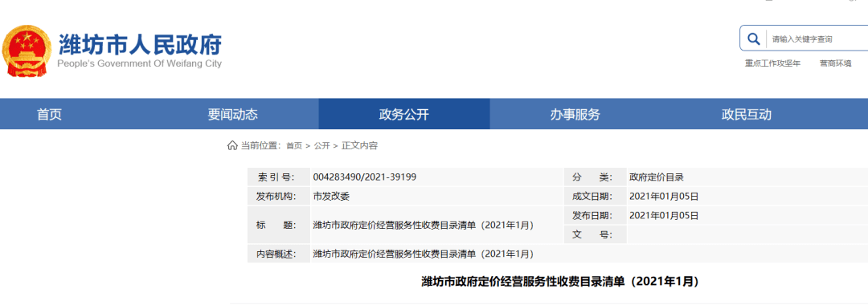Click the 首页 breadcrumb link
868x305 pixels.
[294, 145]
